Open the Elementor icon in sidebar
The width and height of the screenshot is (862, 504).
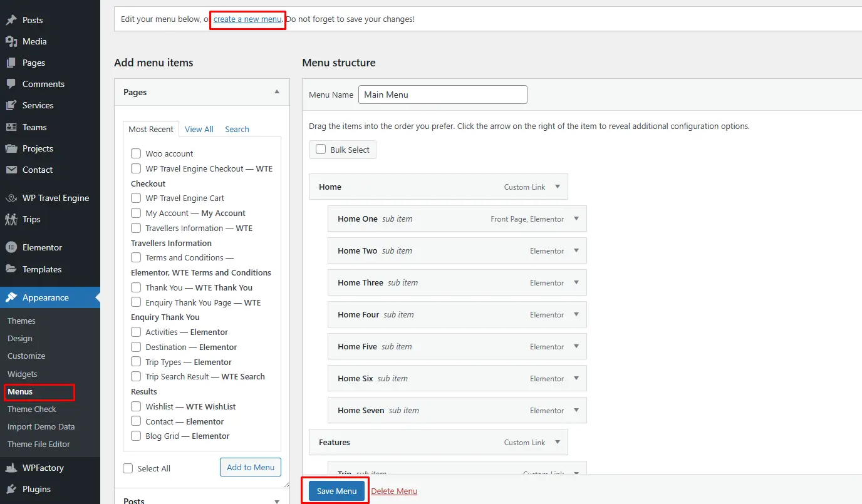coord(11,247)
